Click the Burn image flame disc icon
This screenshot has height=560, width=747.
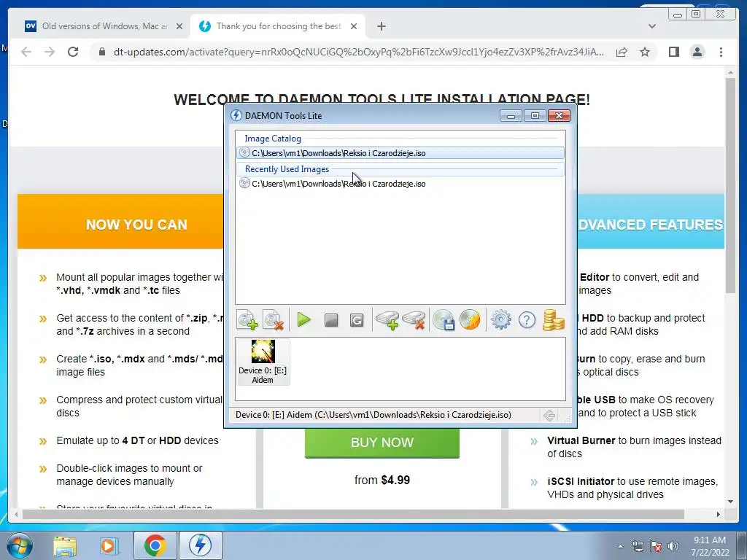[x=470, y=320]
